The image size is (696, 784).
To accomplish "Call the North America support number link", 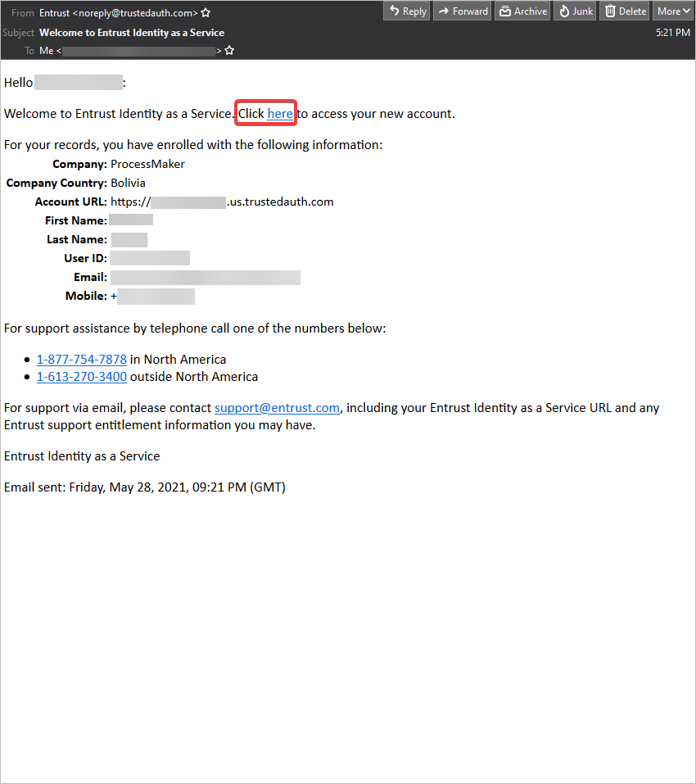I will (82, 360).
